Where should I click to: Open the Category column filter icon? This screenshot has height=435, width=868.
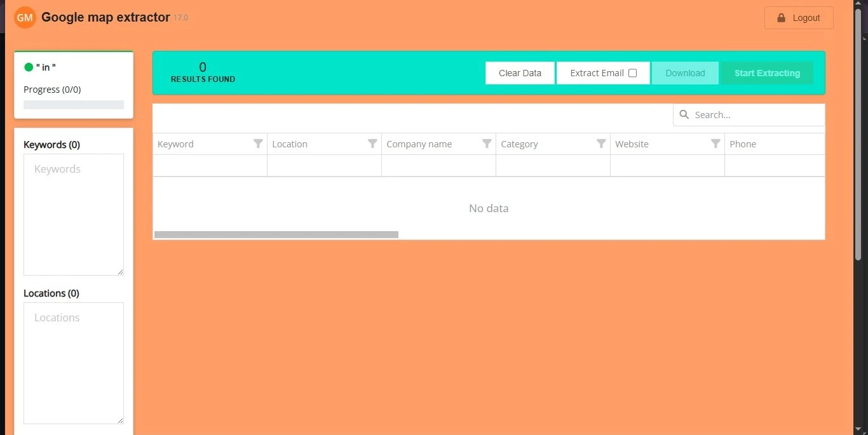[x=601, y=144]
